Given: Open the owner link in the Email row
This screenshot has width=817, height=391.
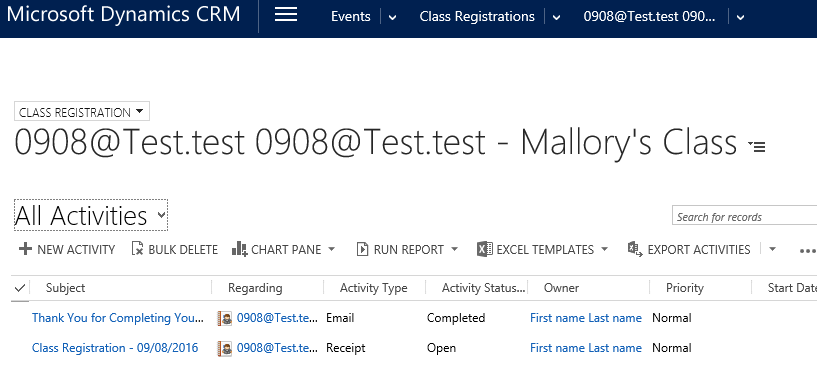Looking at the screenshot, I should [x=586, y=318].
